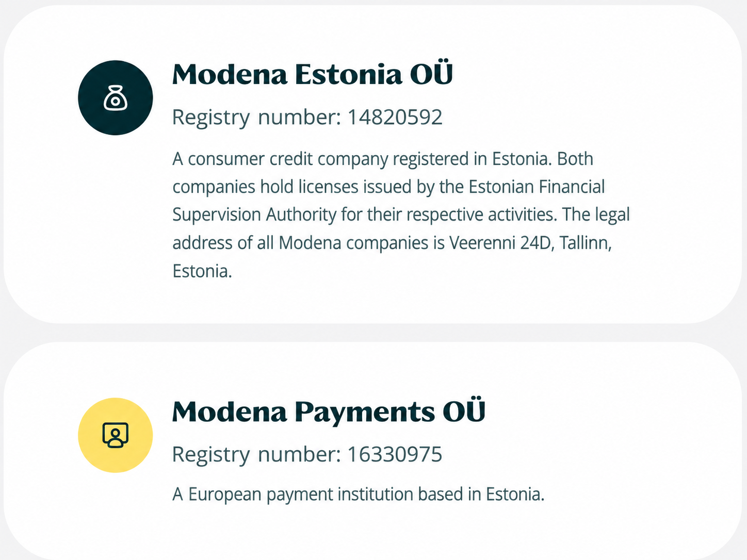Click the "Registry number:" label under Modena Estonia

(257, 118)
